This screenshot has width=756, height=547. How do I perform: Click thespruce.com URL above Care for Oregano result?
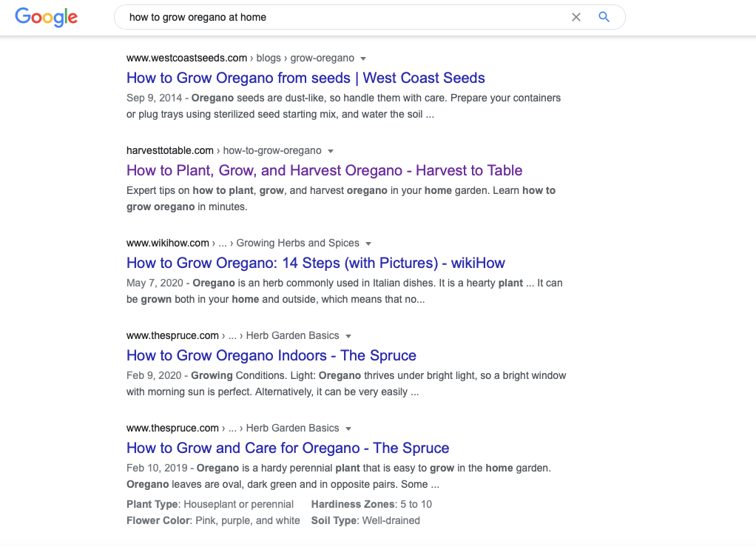pos(172,428)
